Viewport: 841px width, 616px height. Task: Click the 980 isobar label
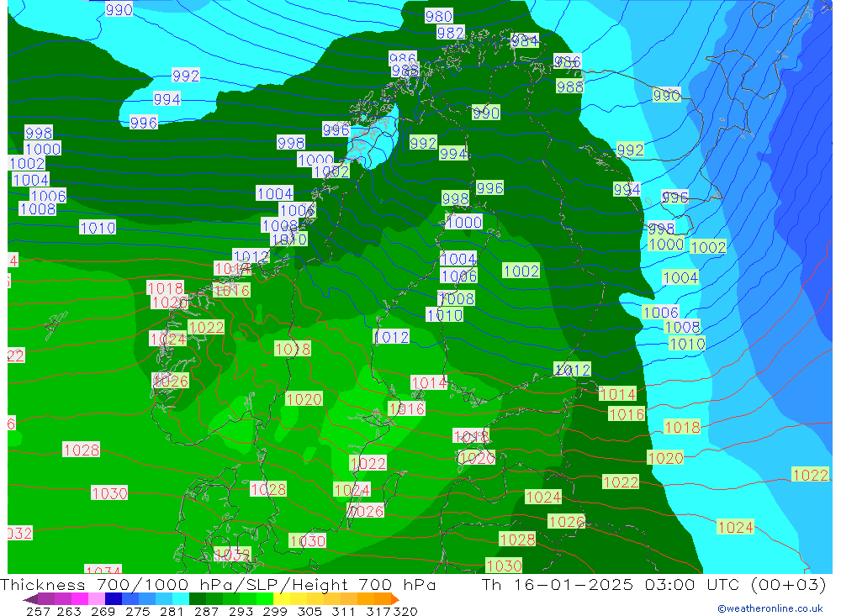coord(439,16)
